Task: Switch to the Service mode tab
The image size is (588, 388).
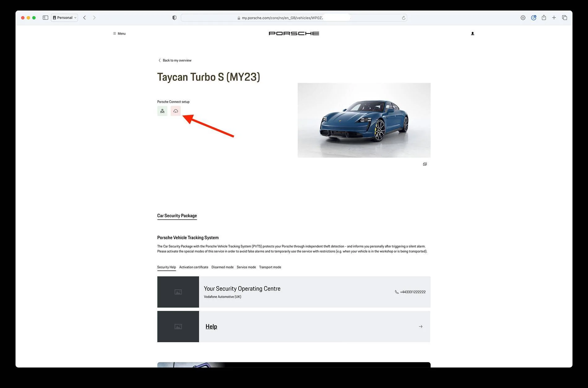Action: click(246, 267)
